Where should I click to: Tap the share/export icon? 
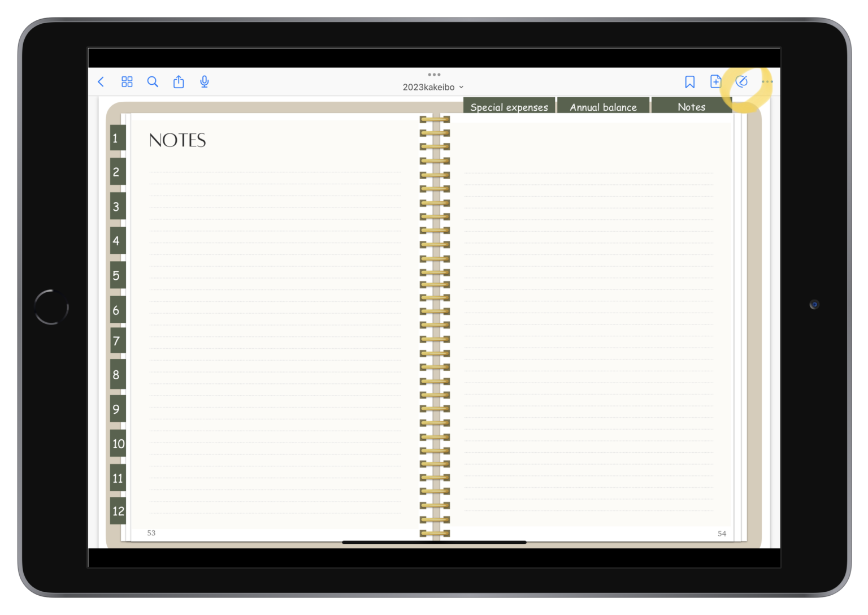click(179, 82)
